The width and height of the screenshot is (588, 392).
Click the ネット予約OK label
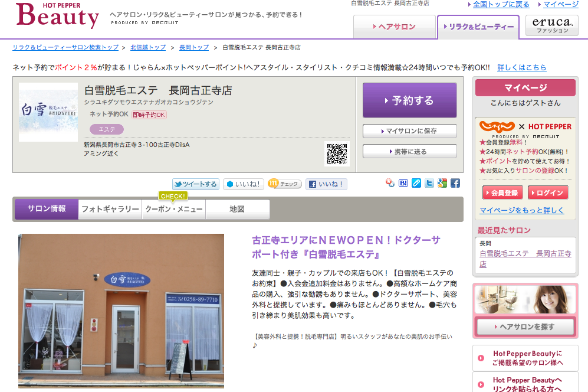pos(109,114)
